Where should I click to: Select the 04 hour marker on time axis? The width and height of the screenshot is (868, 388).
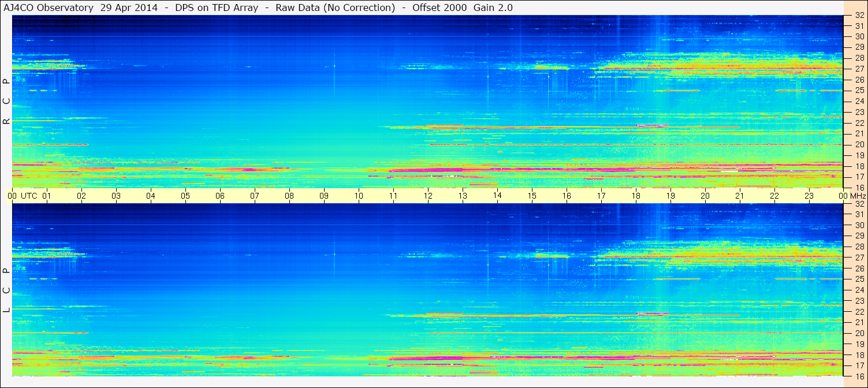coord(151,196)
